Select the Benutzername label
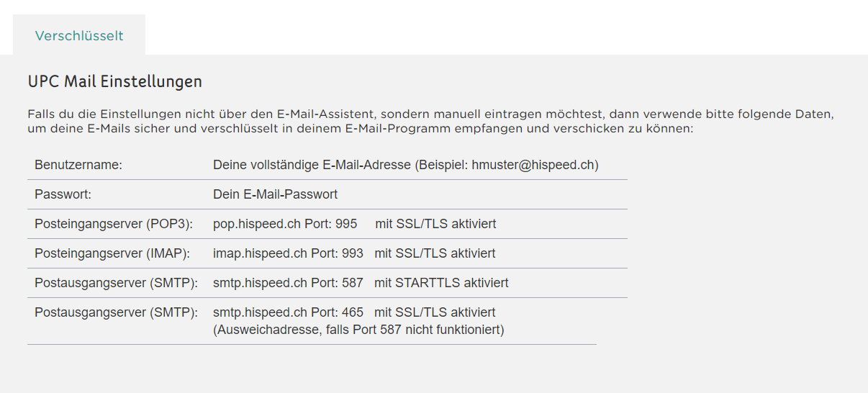 tap(78, 165)
